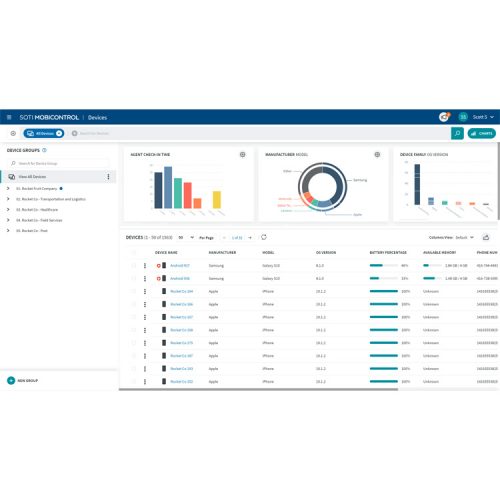
Task: Select the Rocket Co 307 row checkbox
Action: 134,317
